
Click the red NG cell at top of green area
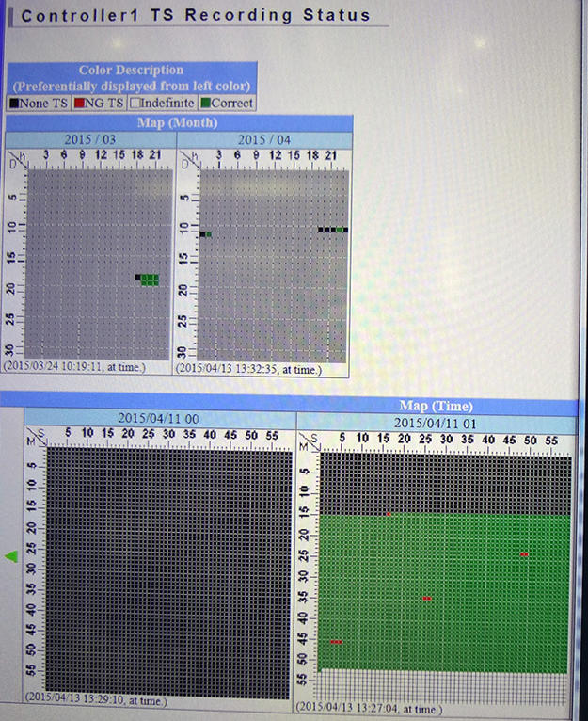(388, 514)
